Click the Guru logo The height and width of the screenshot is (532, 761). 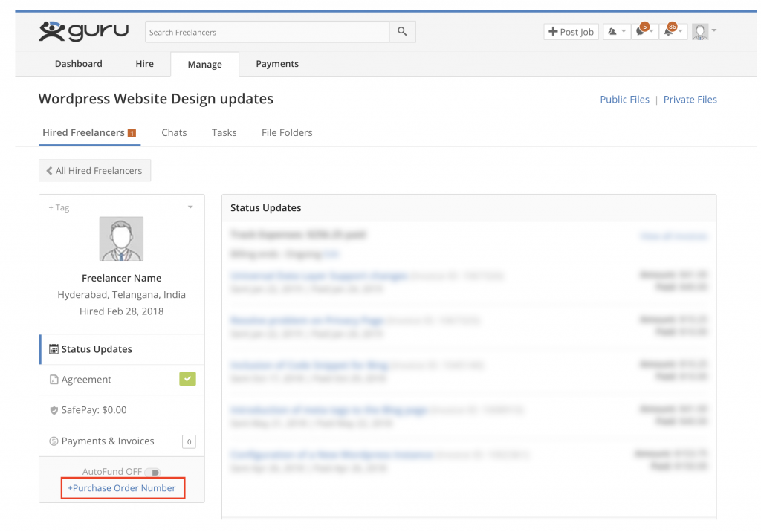pyautogui.click(x=83, y=31)
